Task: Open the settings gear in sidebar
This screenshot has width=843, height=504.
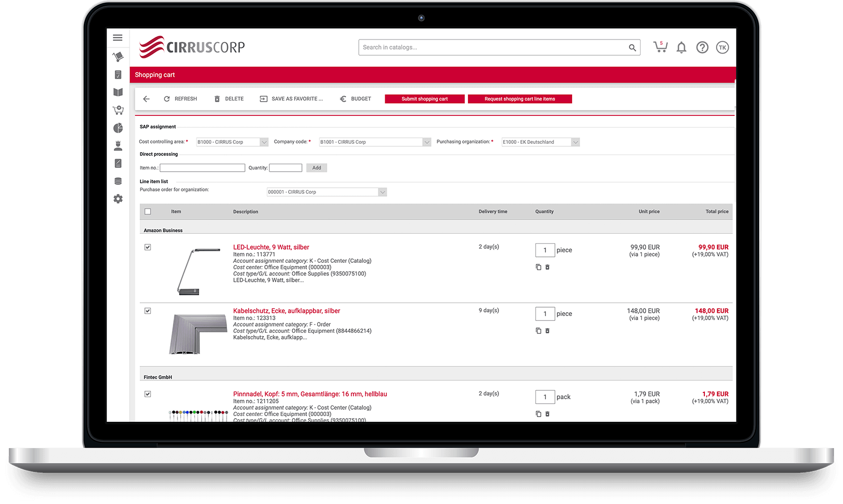Action: pyautogui.click(x=118, y=199)
